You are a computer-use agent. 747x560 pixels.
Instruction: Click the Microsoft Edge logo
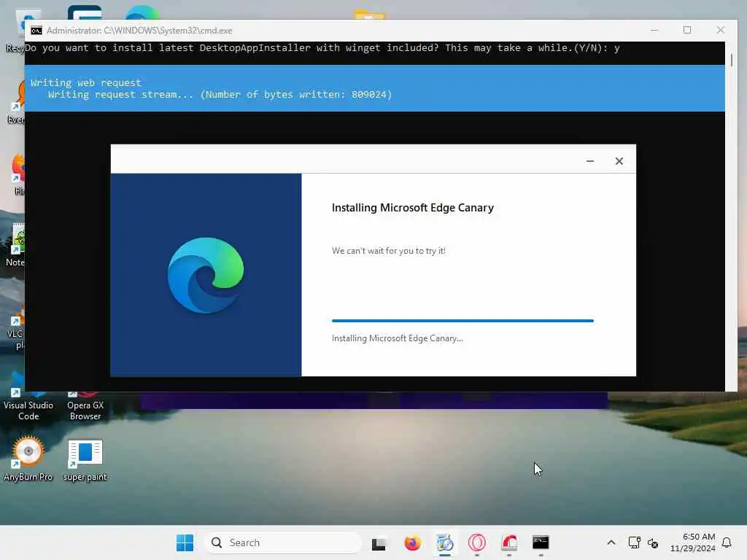206,275
